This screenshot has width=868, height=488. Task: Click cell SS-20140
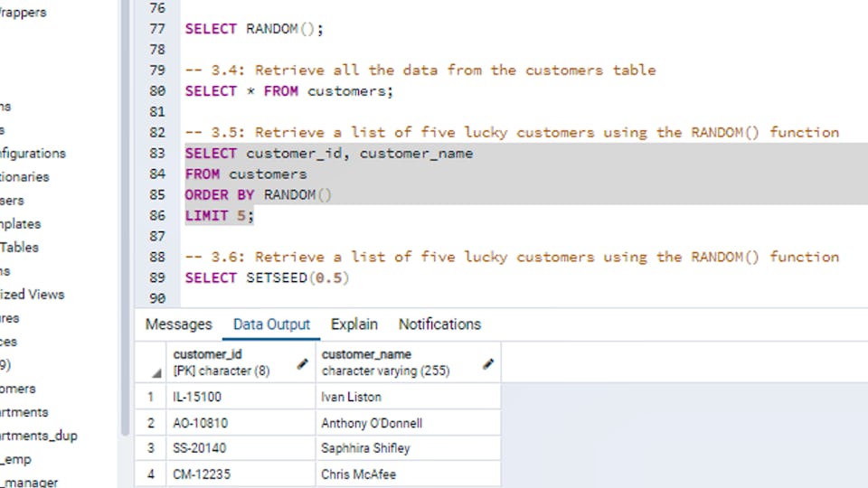241,448
